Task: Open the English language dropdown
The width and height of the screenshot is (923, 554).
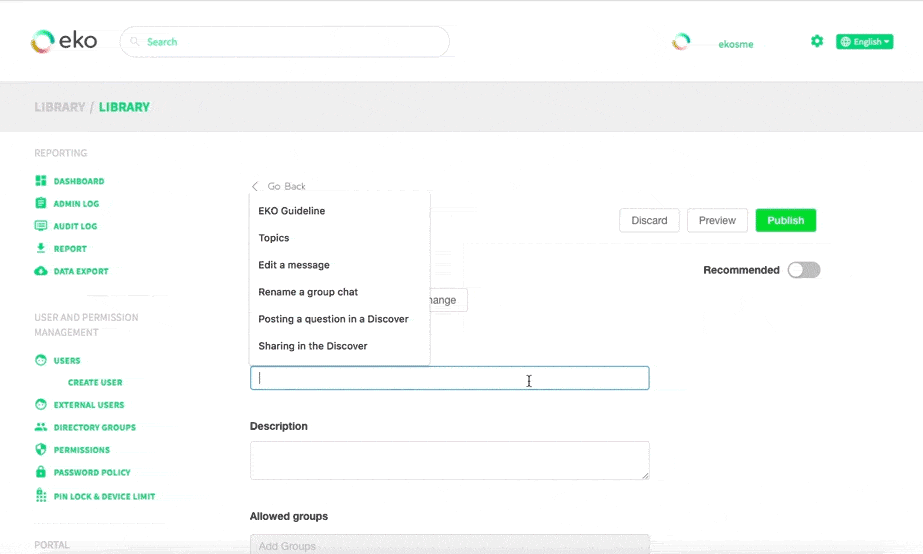Action: (x=864, y=42)
